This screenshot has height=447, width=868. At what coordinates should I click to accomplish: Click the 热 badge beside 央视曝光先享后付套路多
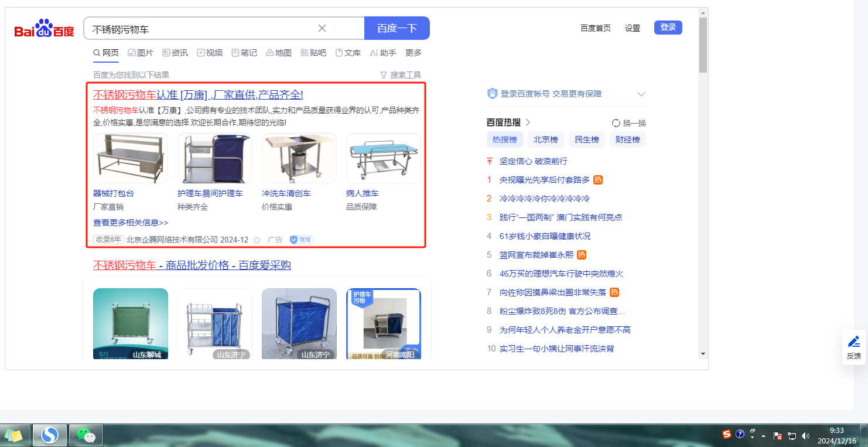tap(598, 180)
